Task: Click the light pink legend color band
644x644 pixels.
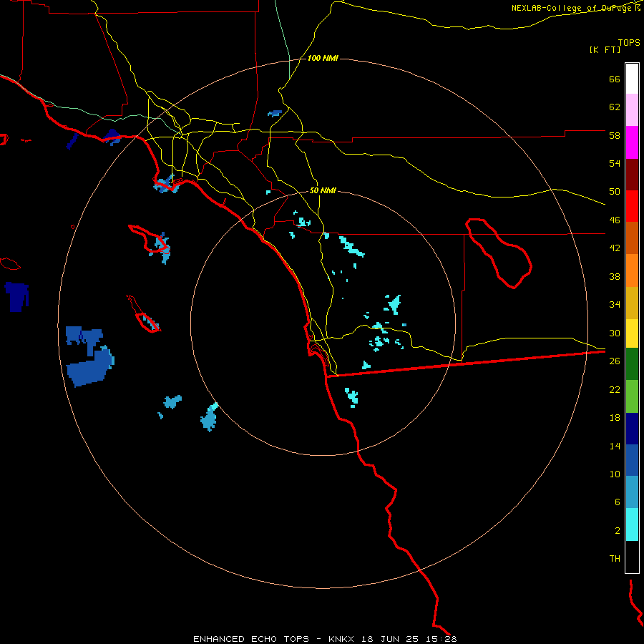Action: click(632, 109)
